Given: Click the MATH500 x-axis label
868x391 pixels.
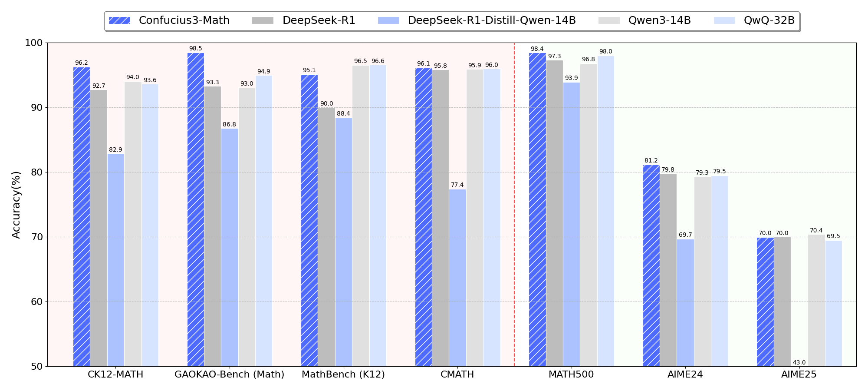Looking at the screenshot, I should [571, 374].
